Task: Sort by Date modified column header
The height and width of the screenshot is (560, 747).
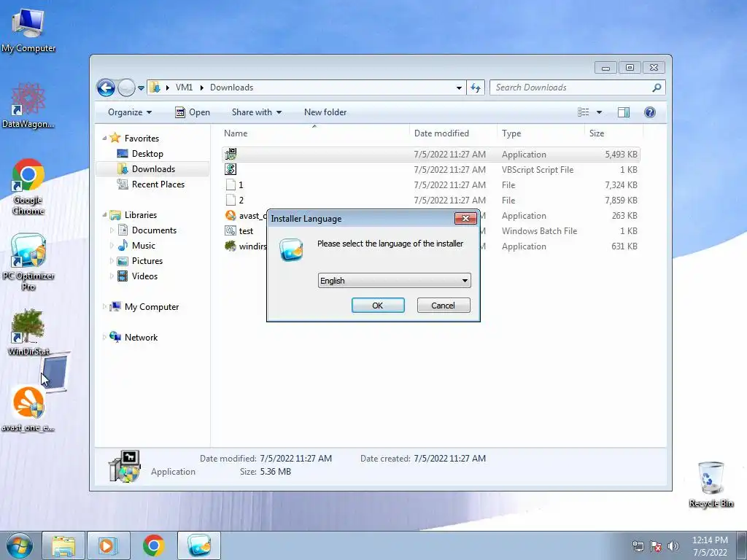Action: 453,133
